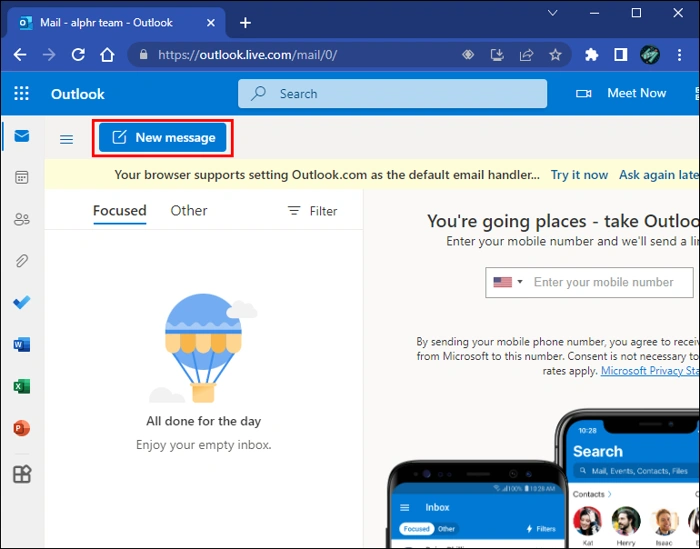This screenshot has height=549, width=700.
Task: Open the Calendar icon in left sidebar
Action: coord(21,177)
